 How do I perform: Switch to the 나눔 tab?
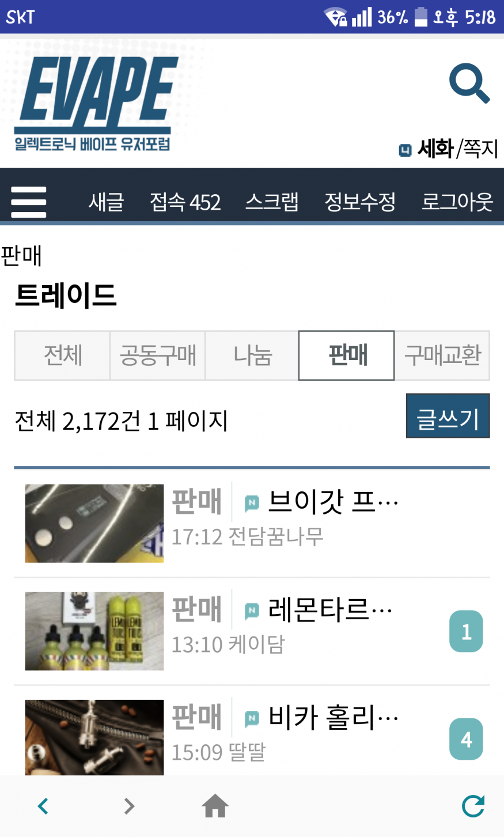point(252,355)
